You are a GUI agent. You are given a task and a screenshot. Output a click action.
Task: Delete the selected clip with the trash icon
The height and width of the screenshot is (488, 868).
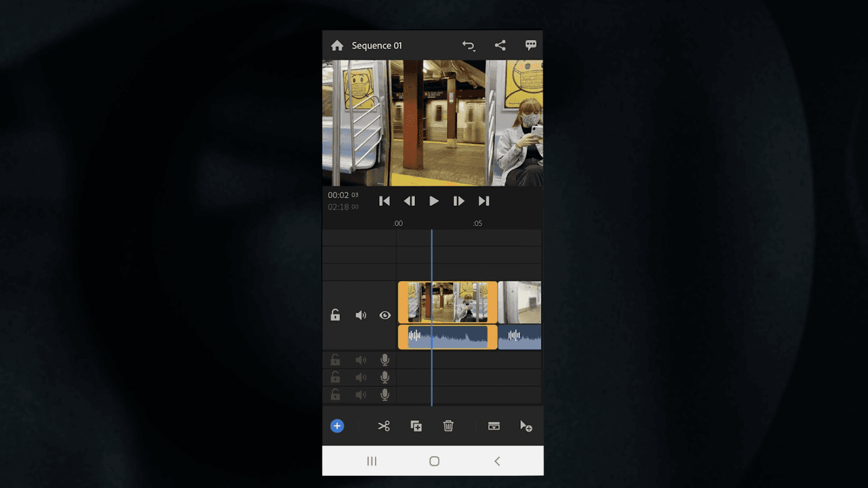coord(448,426)
